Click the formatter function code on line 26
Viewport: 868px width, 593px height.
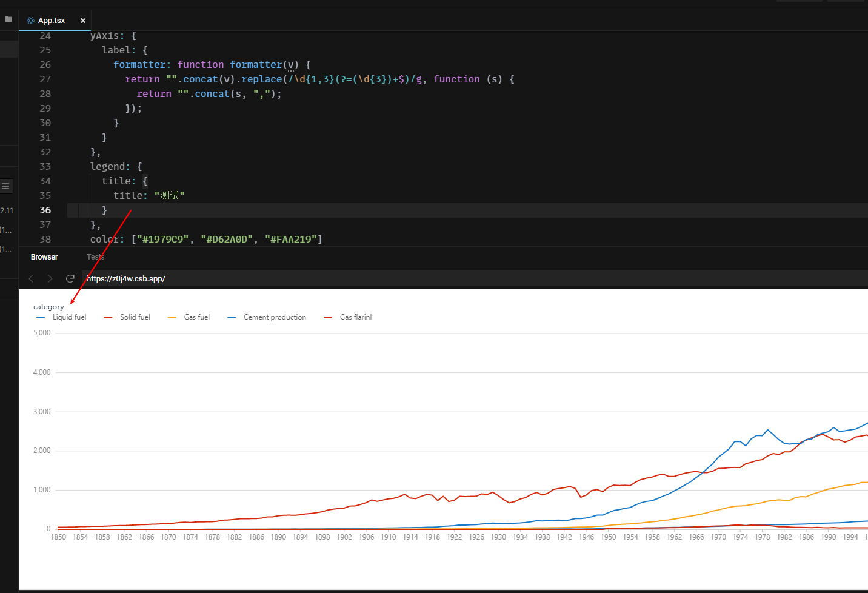point(212,65)
